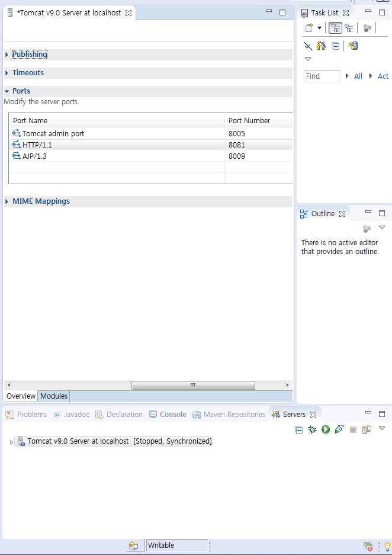Expand the arrow before All
The width and height of the screenshot is (392, 555).
[347, 76]
